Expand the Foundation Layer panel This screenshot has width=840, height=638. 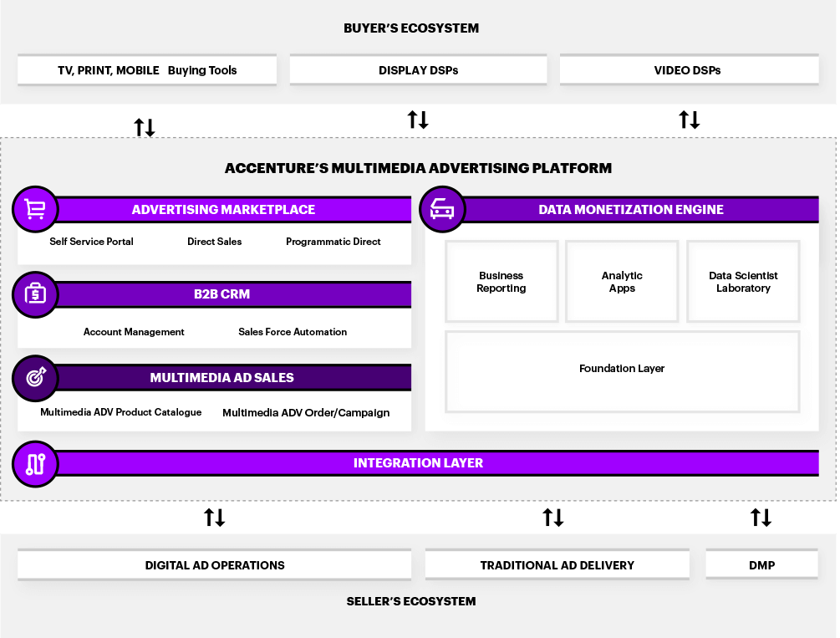pyautogui.click(x=622, y=369)
